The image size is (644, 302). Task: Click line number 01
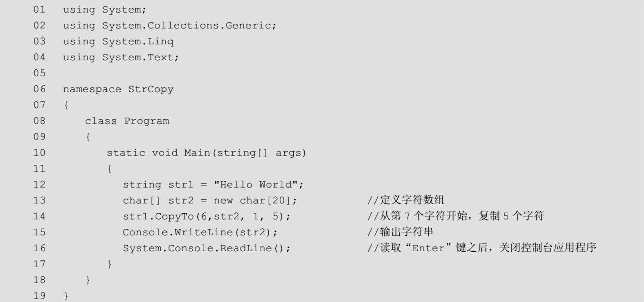tap(39, 9)
